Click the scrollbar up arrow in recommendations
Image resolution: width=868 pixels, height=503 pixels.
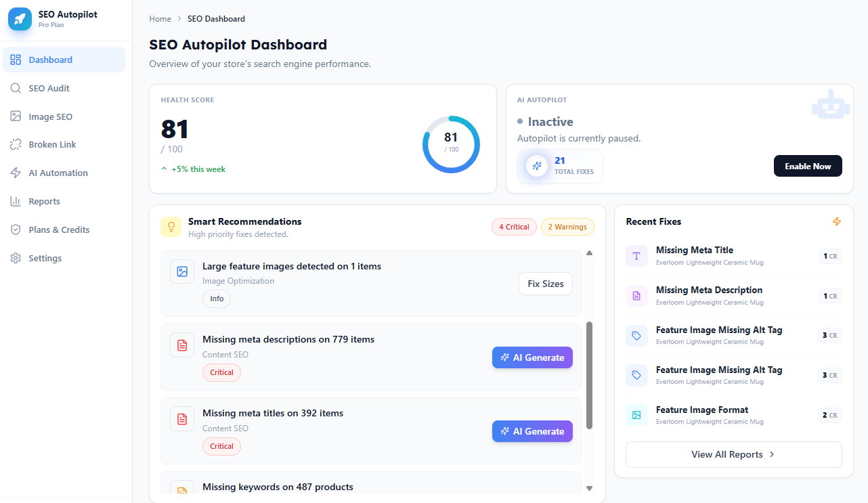tap(589, 253)
